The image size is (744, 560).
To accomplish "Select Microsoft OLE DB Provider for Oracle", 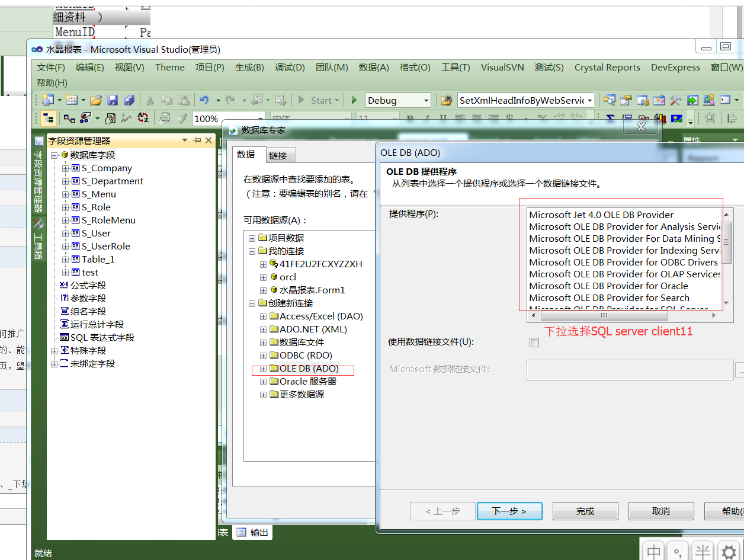I will tap(609, 286).
